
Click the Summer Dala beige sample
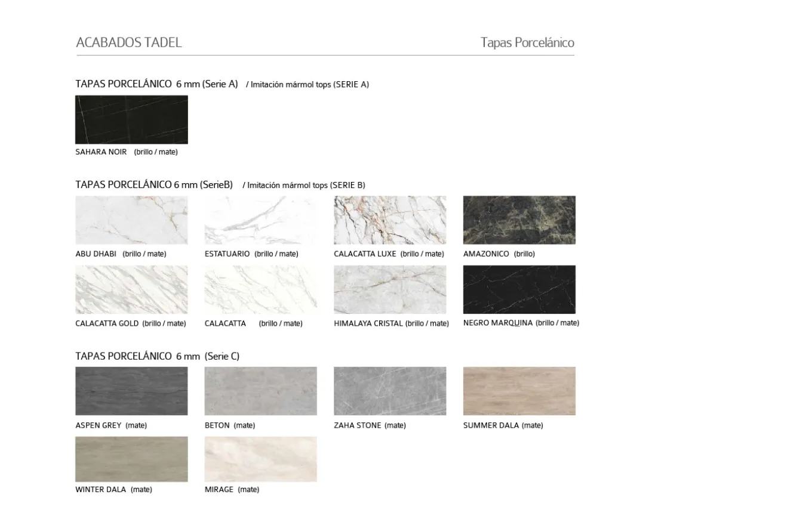tap(519, 391)
